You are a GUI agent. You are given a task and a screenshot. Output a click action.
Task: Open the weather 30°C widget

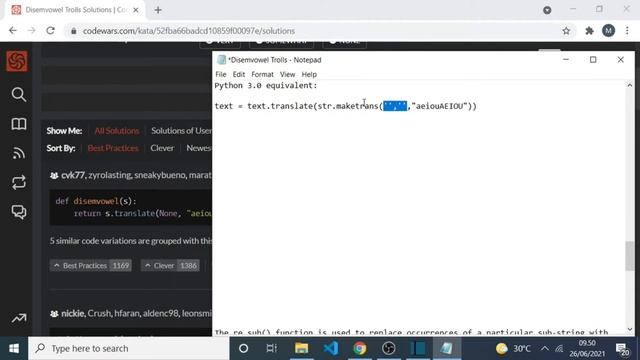(x=513, y=349)
